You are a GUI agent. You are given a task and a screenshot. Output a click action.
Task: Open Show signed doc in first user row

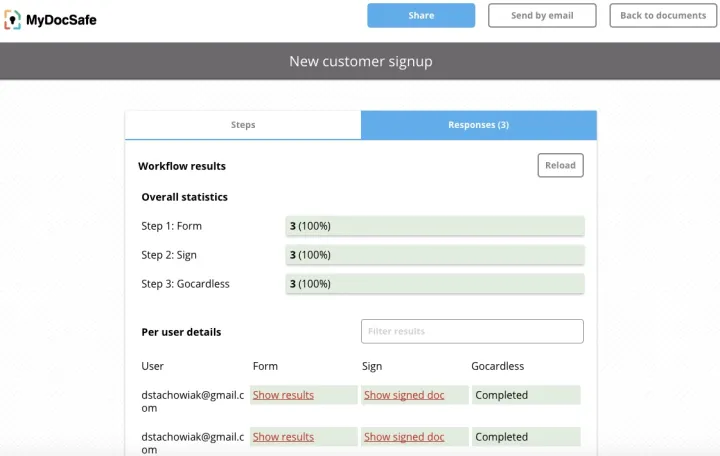(x=404, y=395)
